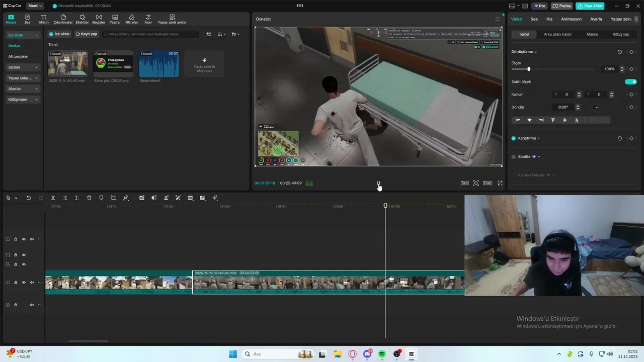Open the player panel hamburger menu
644x362 pixels.
tap(497, 19)
